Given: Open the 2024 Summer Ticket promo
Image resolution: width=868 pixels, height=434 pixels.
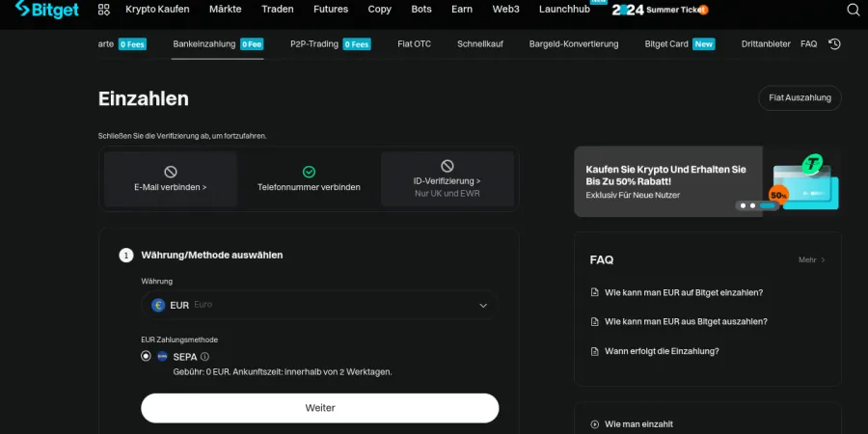Looking at the screenshot, I should click(660, 10).
